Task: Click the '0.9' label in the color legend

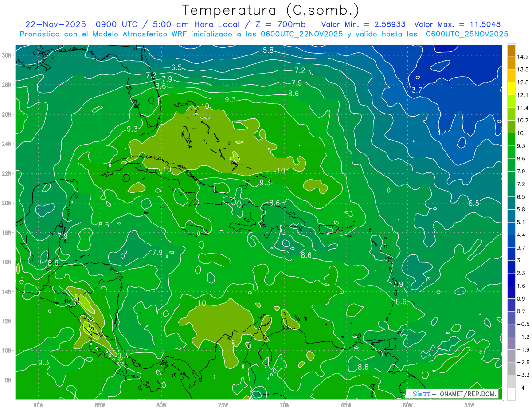Action: (521, 298)
